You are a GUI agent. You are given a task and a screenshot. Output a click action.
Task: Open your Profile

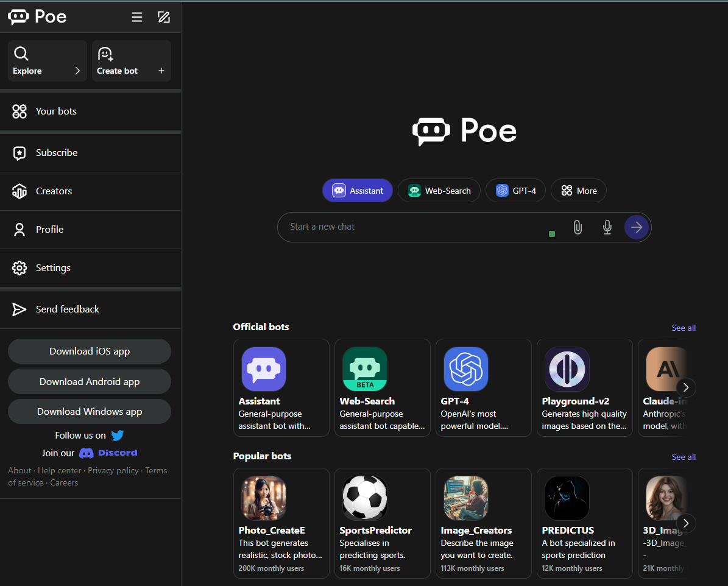[91, 230]
